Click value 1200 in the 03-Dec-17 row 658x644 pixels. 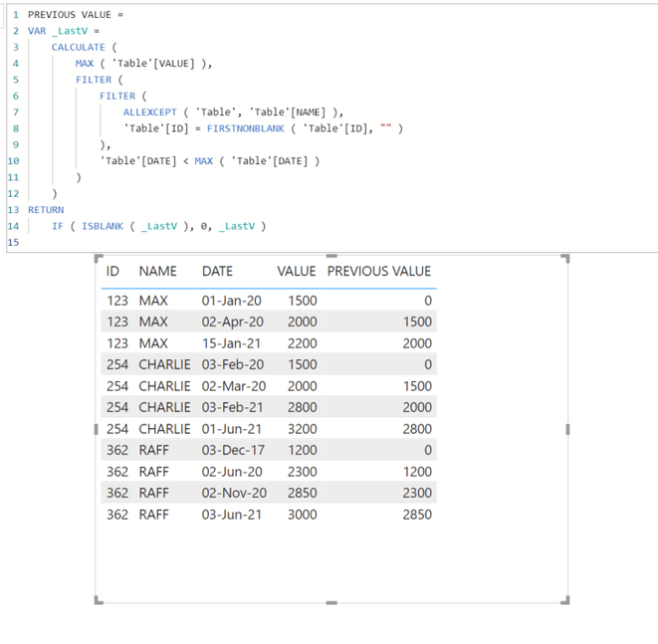click(x=303, y=450)
